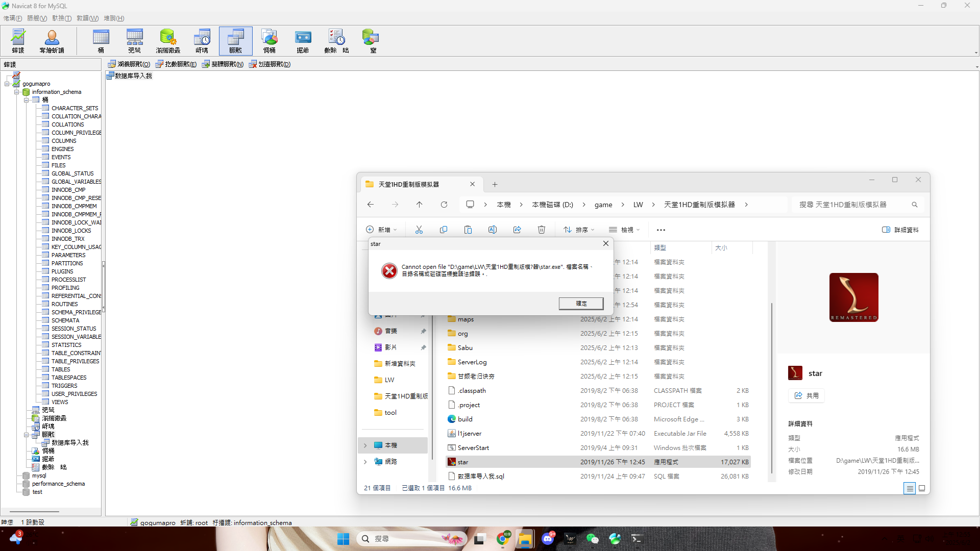Click the Explorer refresh icon
Screen dimensions: 980x551
(444, 205)
